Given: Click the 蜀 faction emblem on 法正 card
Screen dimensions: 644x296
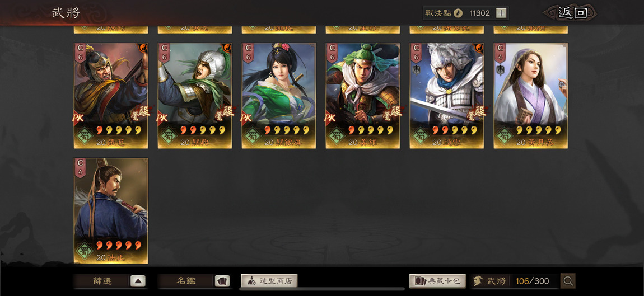Looking at the screenshot, I should tap(84, 250).
